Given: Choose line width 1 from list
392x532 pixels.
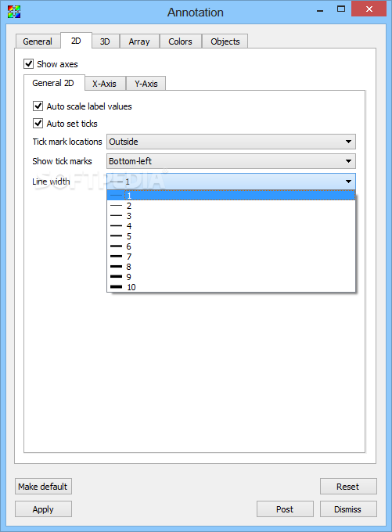Looking at the screenshot, I should pos(231,195).
